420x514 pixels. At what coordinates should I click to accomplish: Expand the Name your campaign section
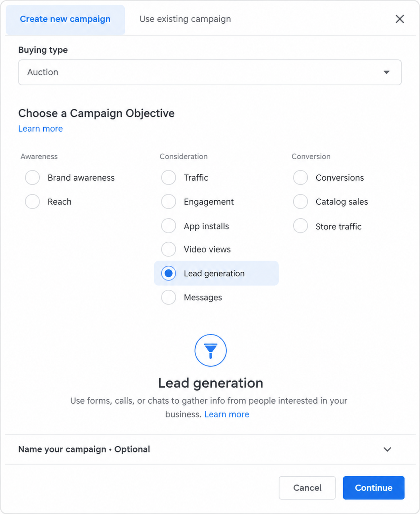[x=210, y=449]
